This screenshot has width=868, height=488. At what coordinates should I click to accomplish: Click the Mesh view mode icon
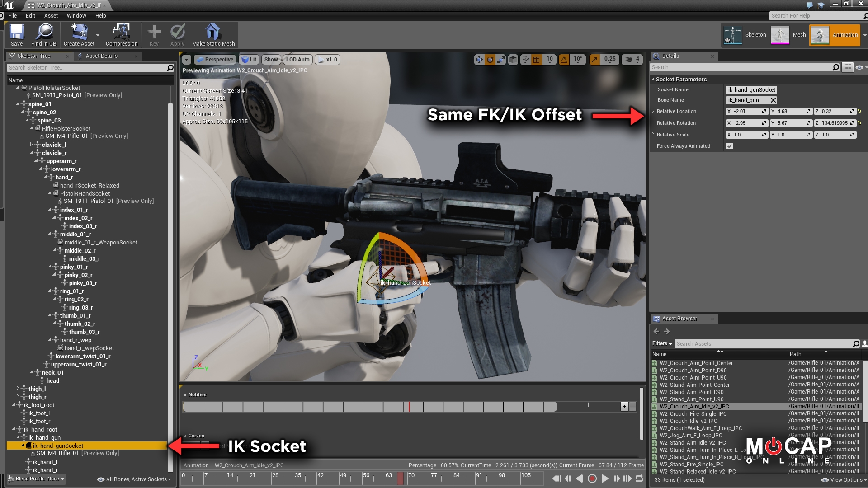(780, 34)
